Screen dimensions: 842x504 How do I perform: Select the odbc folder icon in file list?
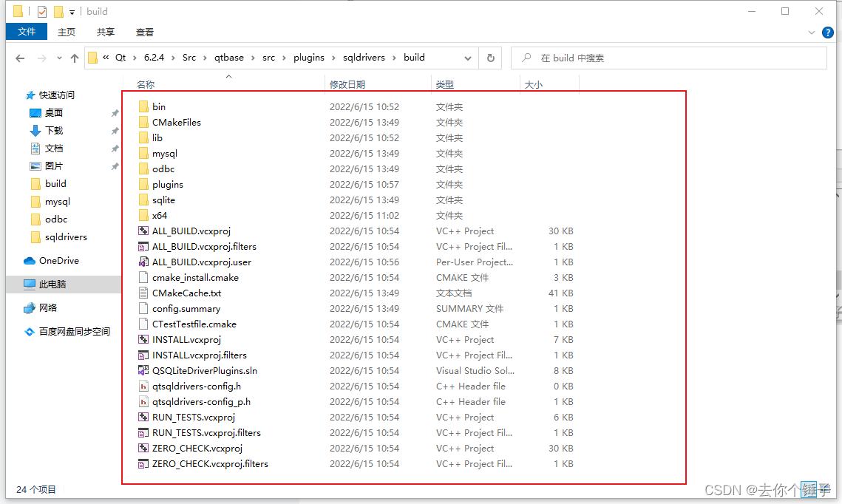click(143, 169)
